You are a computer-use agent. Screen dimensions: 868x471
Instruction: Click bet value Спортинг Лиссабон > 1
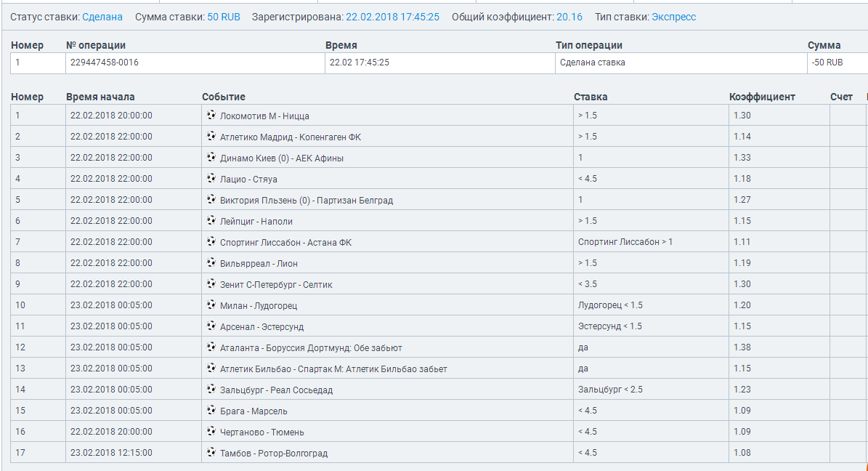click(625, 242)
